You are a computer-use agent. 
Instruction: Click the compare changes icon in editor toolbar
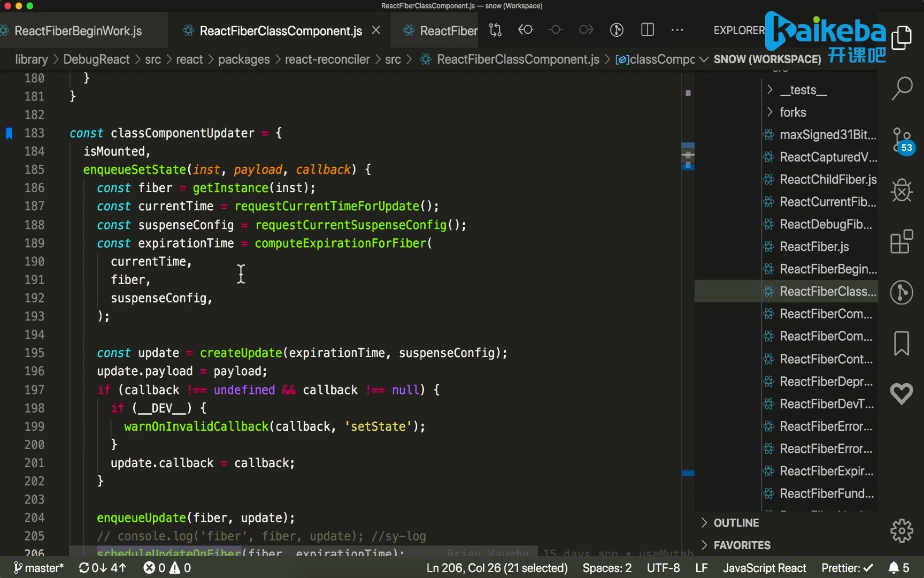495,30
